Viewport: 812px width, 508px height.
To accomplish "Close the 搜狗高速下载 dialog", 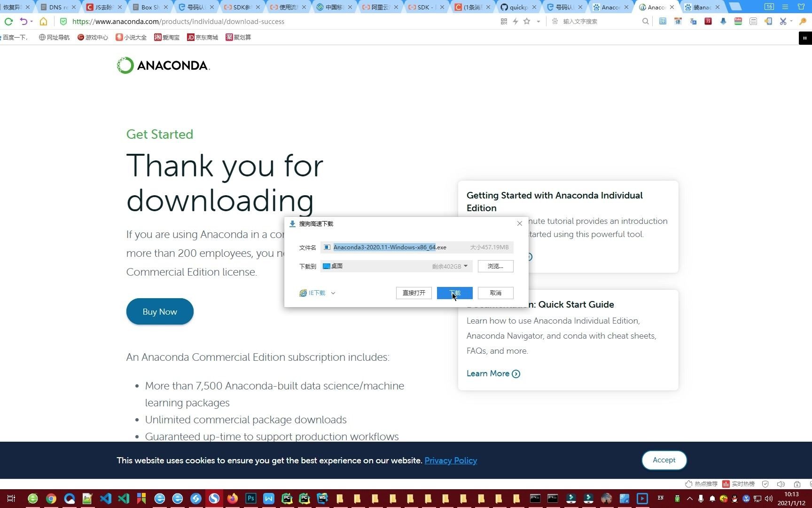I will (x=519, y=223).
